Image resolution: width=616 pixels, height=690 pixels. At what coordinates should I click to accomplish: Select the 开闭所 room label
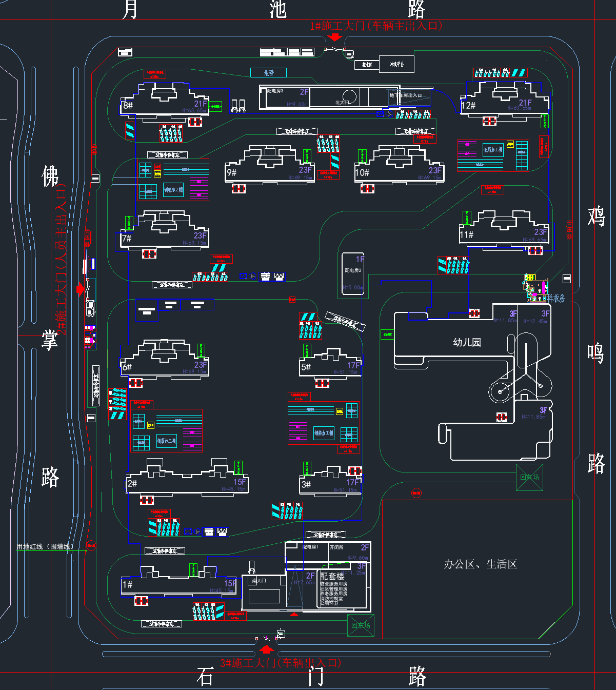pos(336,547)
